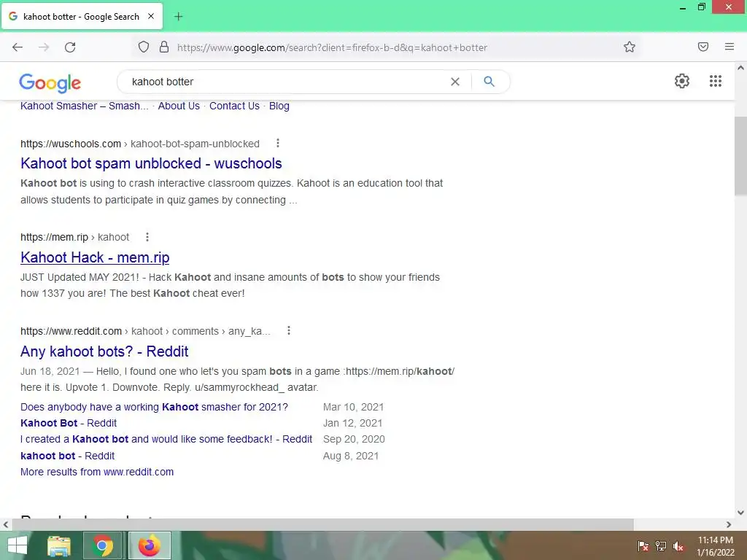Image resolution: width=747 pixels, height=560 pixels.
Task: Open the Action Center flag tray icon
Action: 643,546
